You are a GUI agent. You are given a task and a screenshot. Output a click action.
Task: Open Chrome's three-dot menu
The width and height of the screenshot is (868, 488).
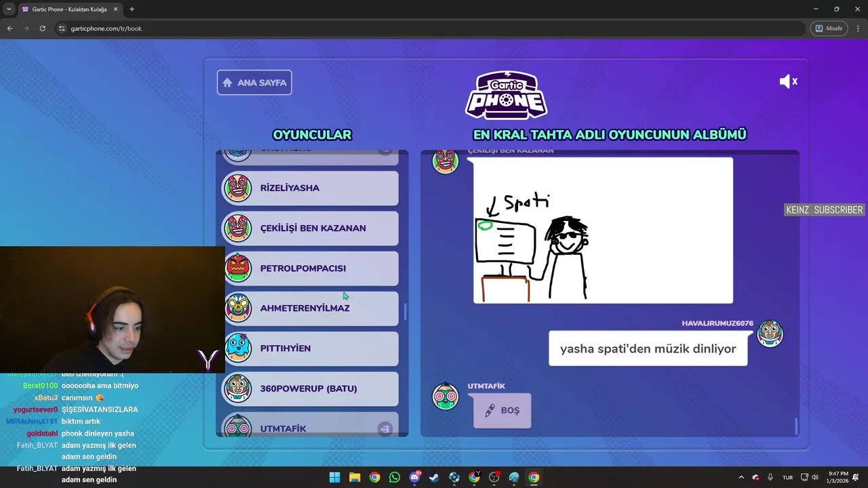(858, 28)
